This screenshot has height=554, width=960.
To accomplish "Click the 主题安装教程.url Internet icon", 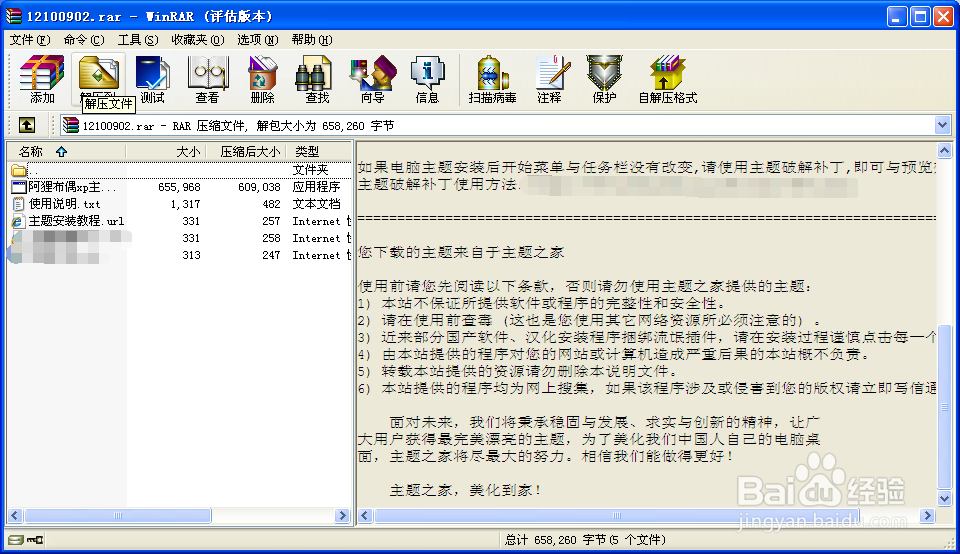I will [x=18, y=221].
